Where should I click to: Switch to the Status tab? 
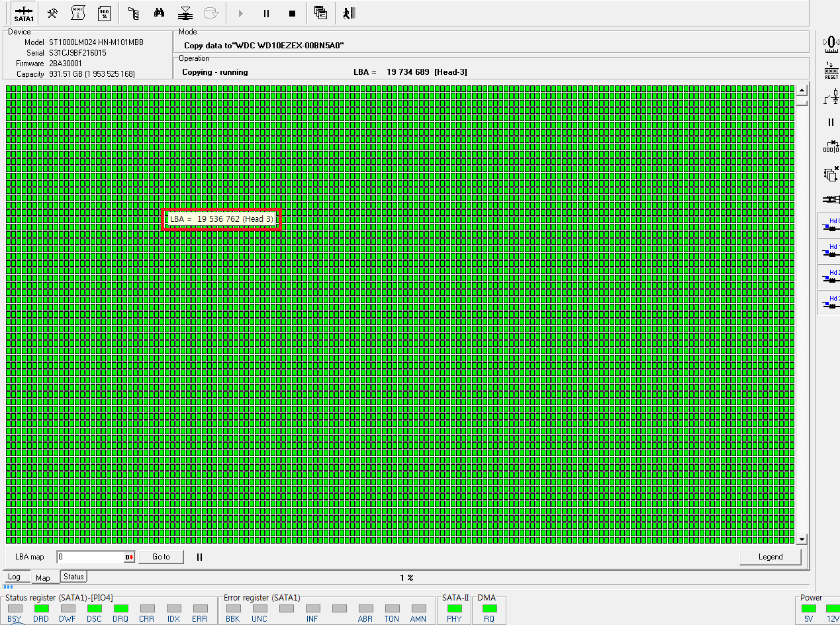[x=73, y=577]
